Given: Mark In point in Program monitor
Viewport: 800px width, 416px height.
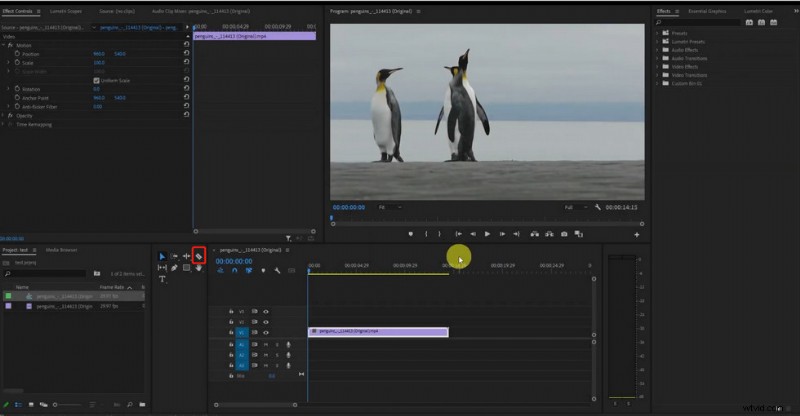Looking at the screenshot, I should point(426,234).
